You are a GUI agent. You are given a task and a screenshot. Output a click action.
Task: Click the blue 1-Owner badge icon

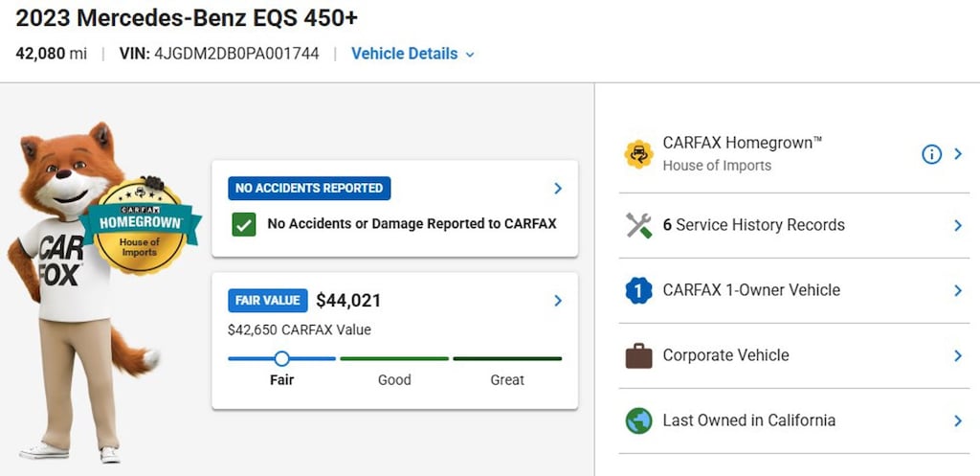point(638,290)
